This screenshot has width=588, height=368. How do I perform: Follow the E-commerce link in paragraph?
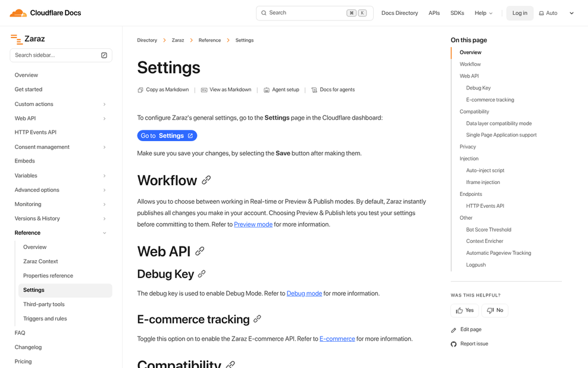337,339
